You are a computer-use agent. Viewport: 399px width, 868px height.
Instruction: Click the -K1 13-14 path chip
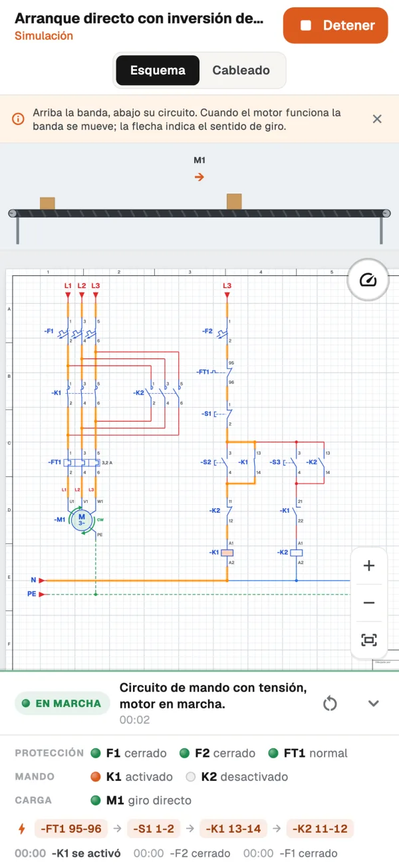(235, 829)
